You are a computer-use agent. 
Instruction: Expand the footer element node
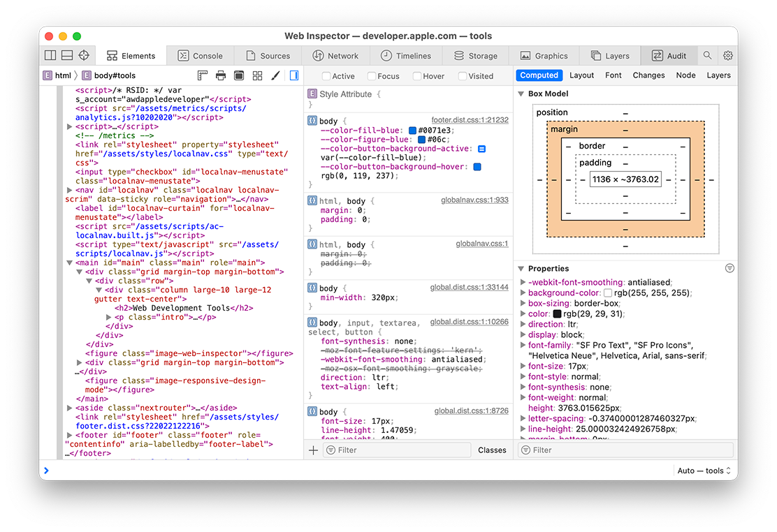[x=69, y=435]
